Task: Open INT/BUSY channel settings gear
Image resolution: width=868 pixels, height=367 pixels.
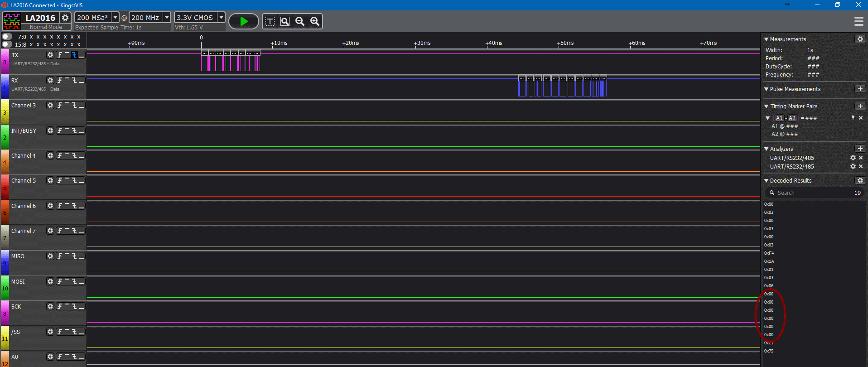Action: point(50,130)
